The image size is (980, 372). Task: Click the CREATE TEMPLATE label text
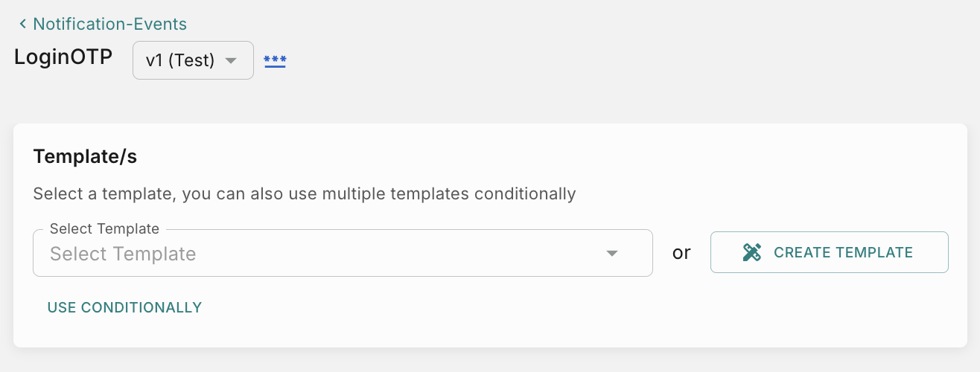pos(843,253)
